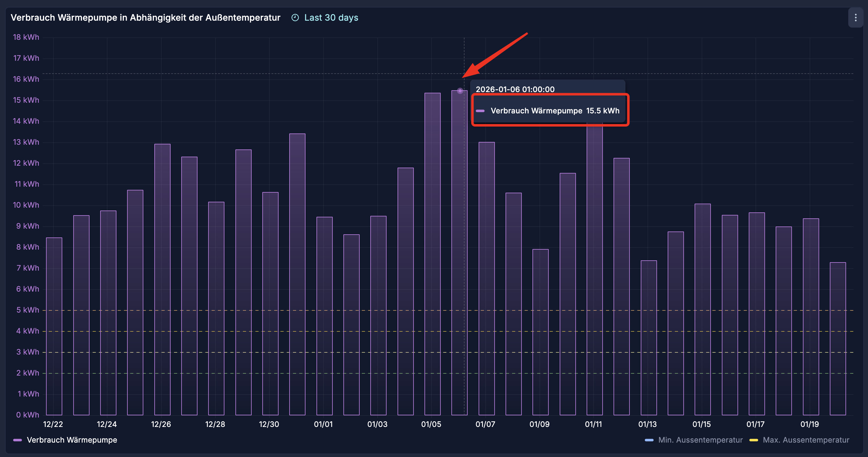Click the bar above the 01/19 label
This screenshot has height=457, width=868.
point(811,317)
